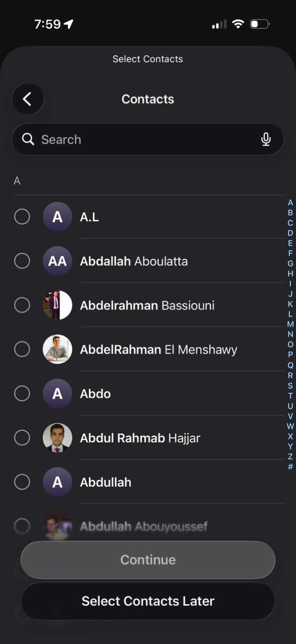The image size is (296, 644).
Task: Select the radio button for Abdo
Action: click(22, 393)
